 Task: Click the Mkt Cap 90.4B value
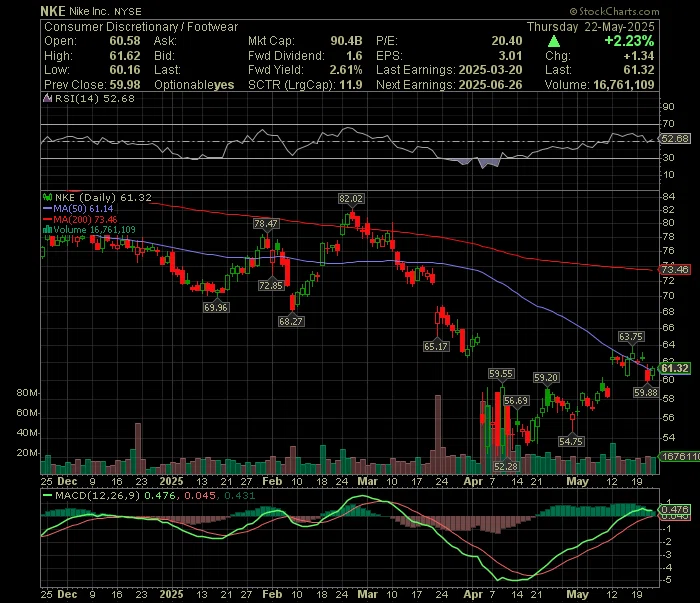tap(346, 41)
